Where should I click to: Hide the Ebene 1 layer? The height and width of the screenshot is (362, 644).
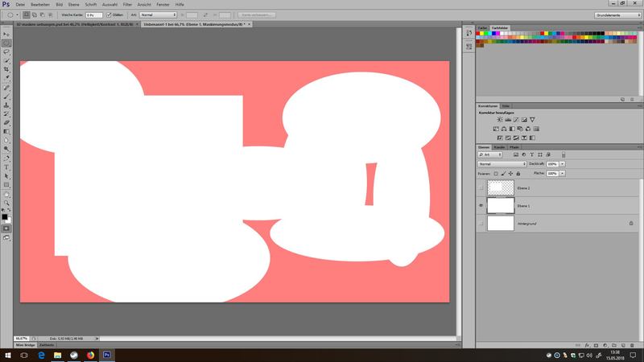(x=481, y=205)
